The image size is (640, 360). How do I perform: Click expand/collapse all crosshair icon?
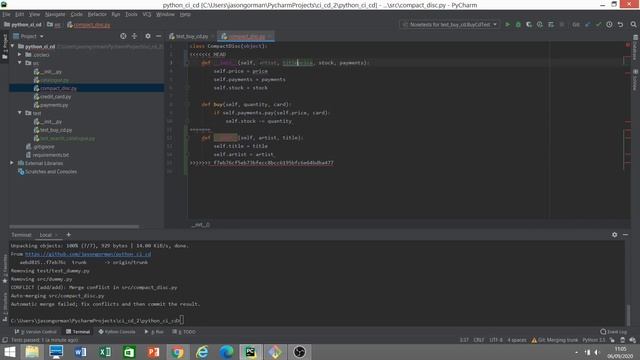tap(134, 36)
